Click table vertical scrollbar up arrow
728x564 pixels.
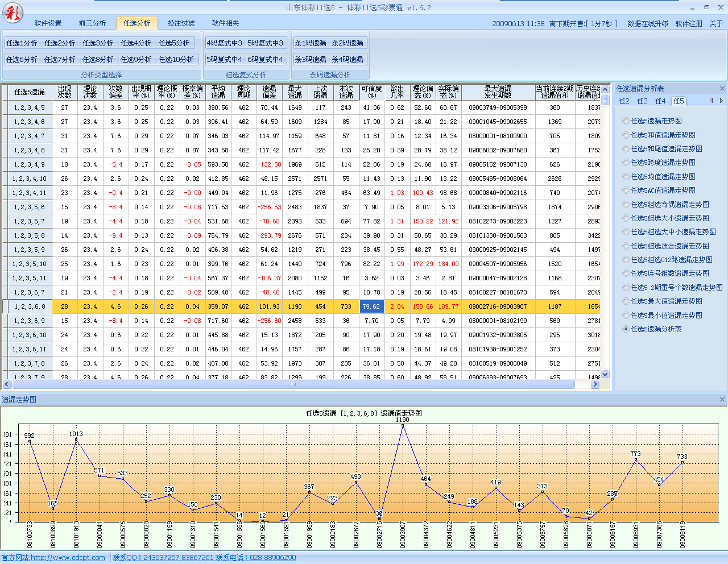(605, 89)
